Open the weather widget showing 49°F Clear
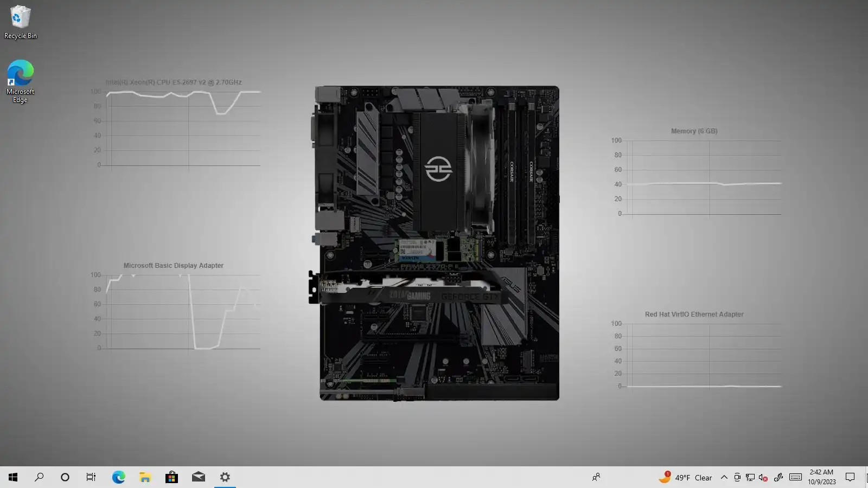The image size is (868, 488). pos(685,477)
